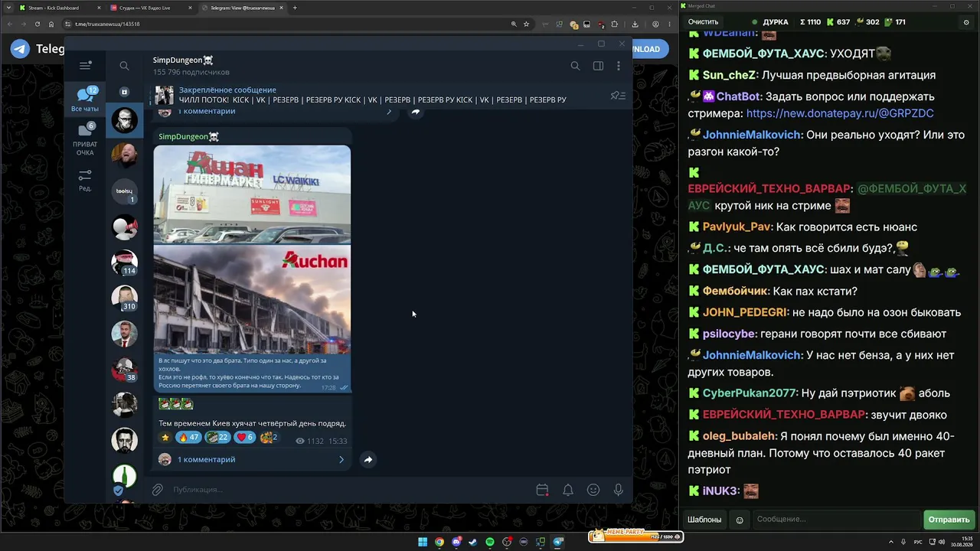
Task: Open a new browser tab
Action: coord(295,8)
